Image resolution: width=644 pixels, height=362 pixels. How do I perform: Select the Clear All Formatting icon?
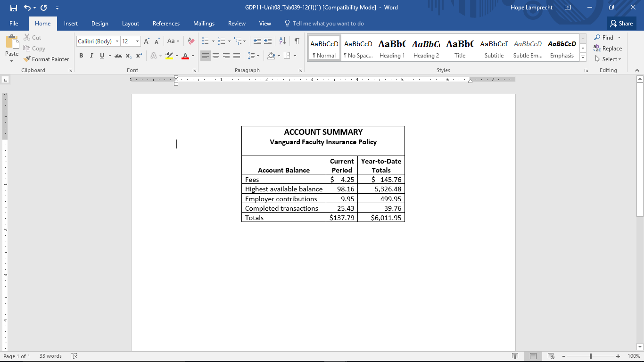(x=190, y=41)
